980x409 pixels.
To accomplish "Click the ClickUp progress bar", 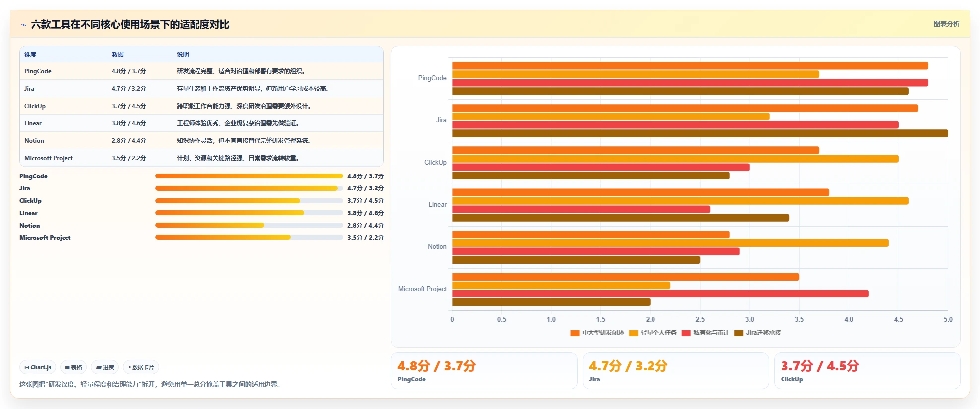I will coord(249,201).
